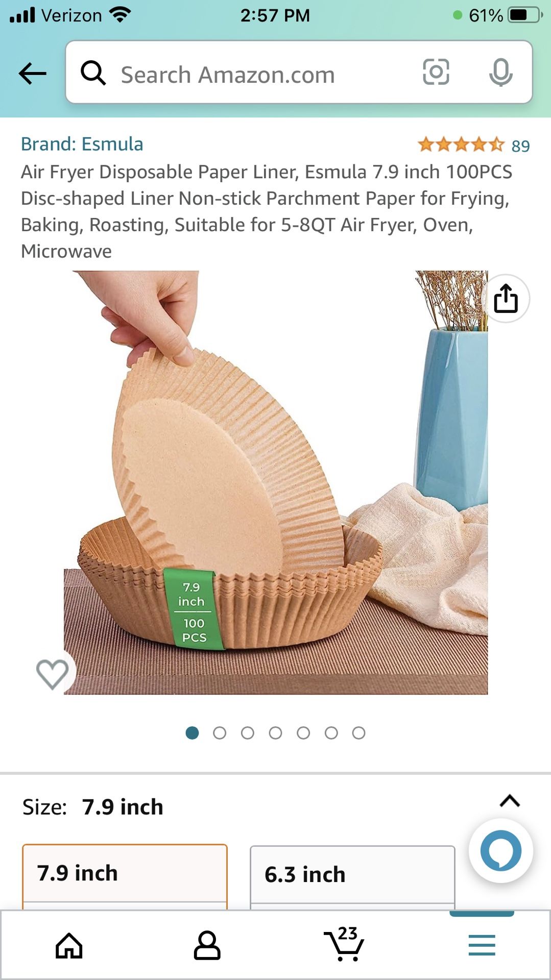Collapse the Size section chevron
Image resolution: width=551 pixels, height=980 pixels.
coord(510,801)
